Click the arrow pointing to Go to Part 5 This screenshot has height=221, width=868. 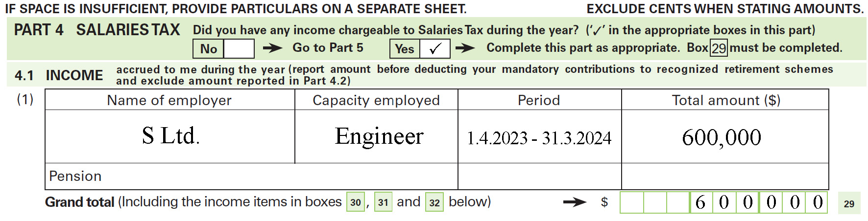coord(272,48)
